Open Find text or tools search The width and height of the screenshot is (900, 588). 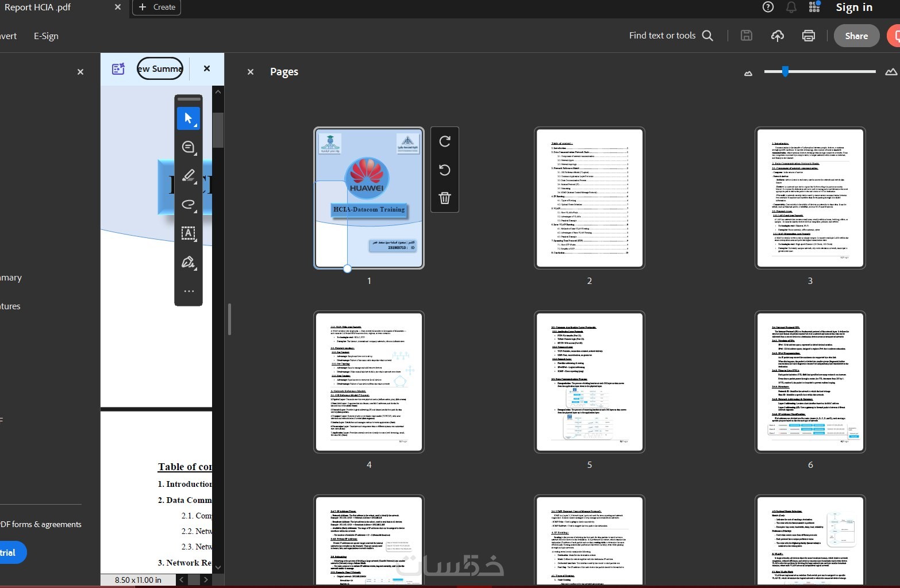tap(671, 36)
